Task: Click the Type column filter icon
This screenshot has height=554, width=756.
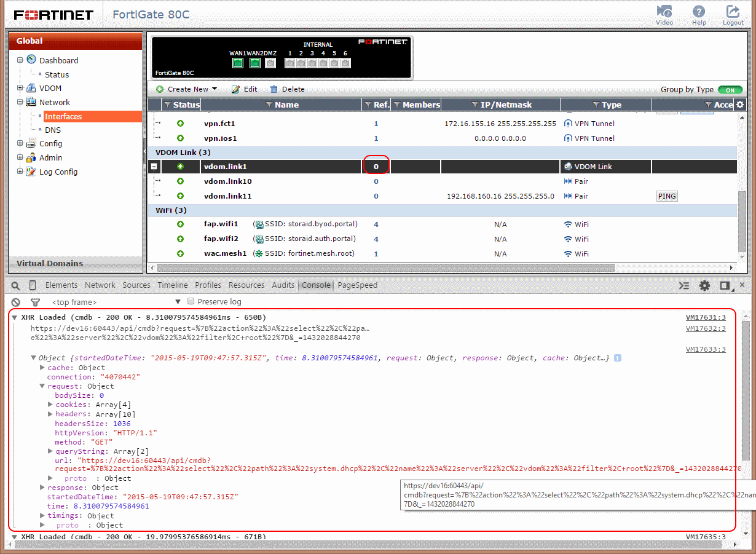Action: (x=597, y=105)
